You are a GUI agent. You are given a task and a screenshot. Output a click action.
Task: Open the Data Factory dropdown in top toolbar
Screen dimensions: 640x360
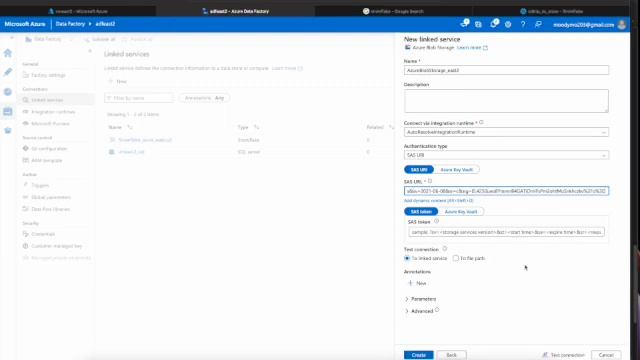[48, 39]
